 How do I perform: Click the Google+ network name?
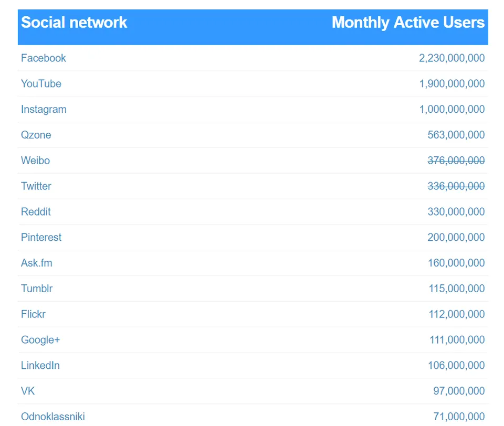40,340
